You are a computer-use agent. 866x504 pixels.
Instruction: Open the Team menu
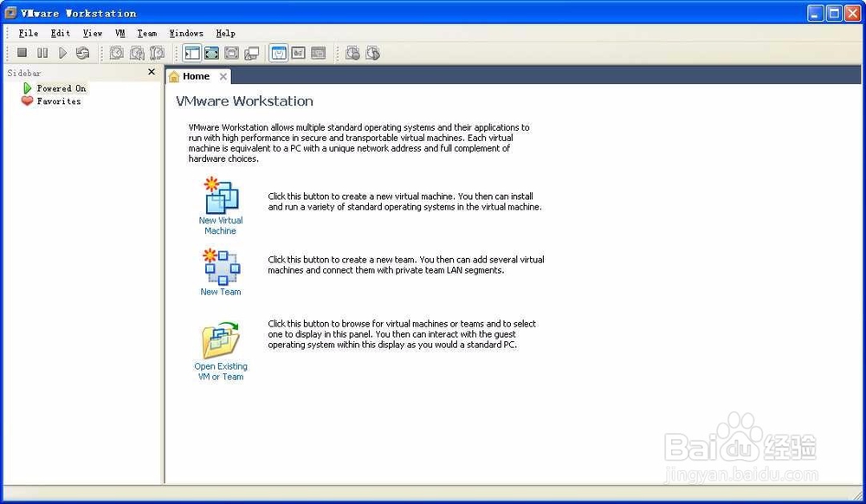[147, 33]
